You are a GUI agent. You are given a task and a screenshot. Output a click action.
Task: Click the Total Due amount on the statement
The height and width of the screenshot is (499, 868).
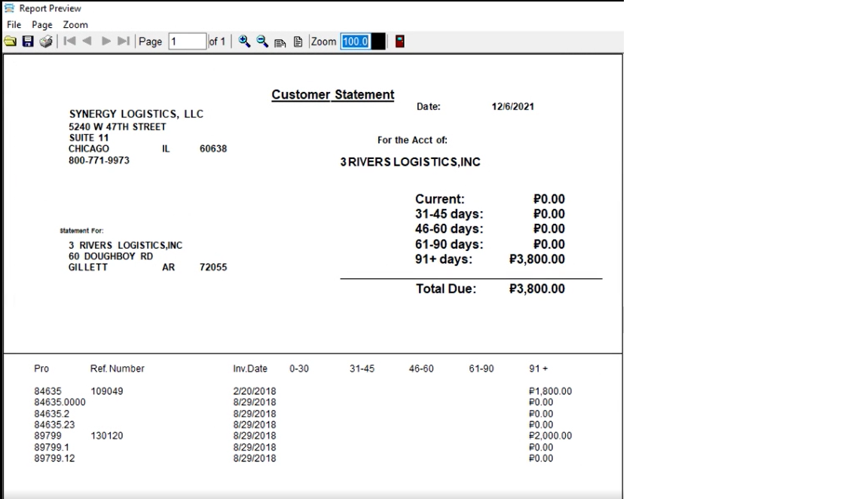coord(536,289)
